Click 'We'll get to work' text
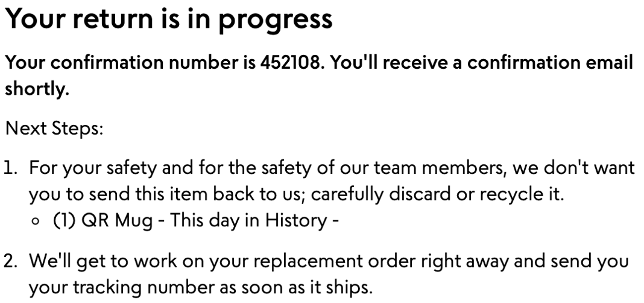Screen dimensions: 644x303 (x=100, y=261)
